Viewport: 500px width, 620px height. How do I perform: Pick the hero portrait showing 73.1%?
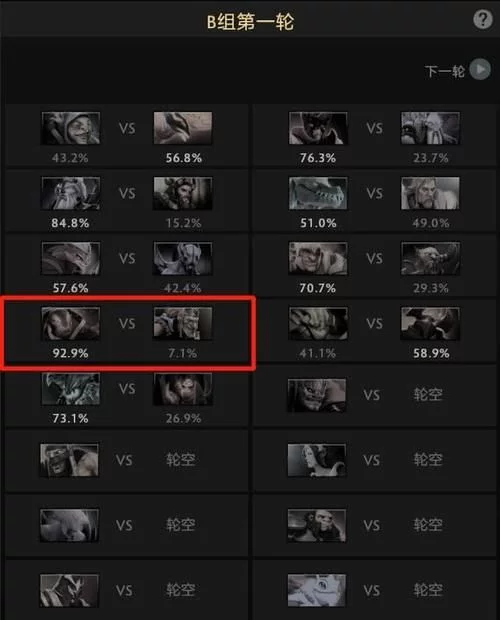(x=71, y=389)
